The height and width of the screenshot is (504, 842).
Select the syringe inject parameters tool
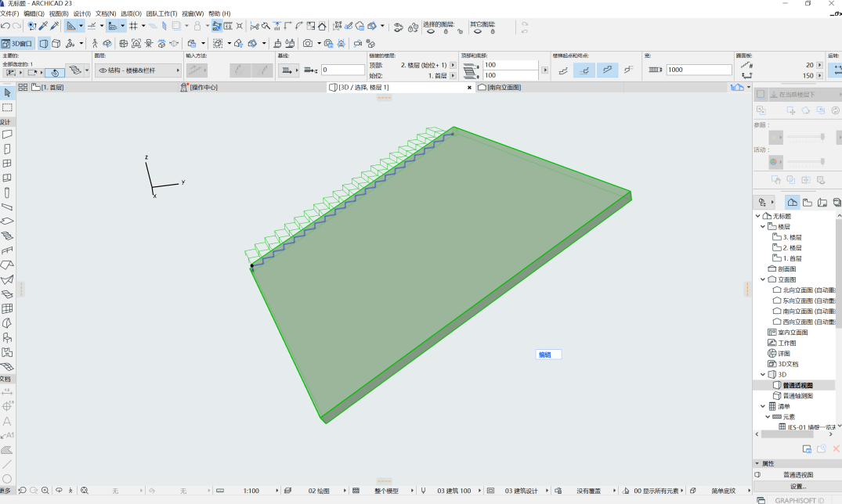click(54, 26)
